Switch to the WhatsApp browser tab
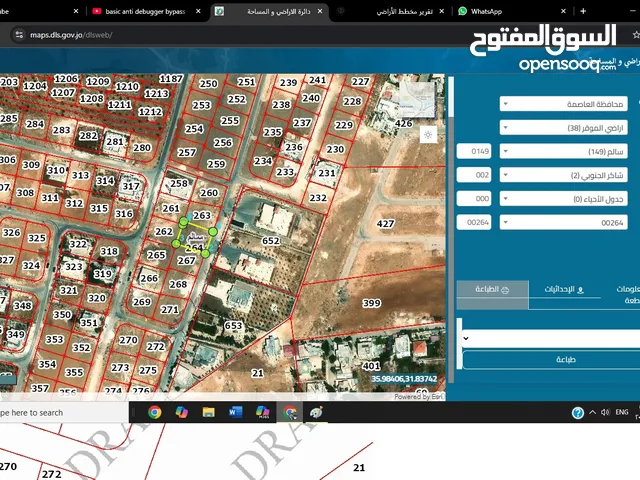Screen dimensions: 640x480 point(486,11)
